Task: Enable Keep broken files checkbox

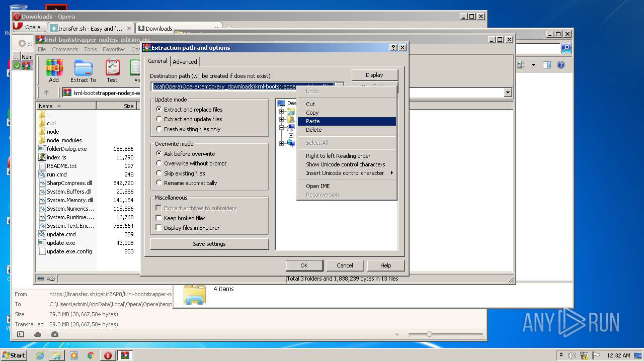Action: pos(159,218)
